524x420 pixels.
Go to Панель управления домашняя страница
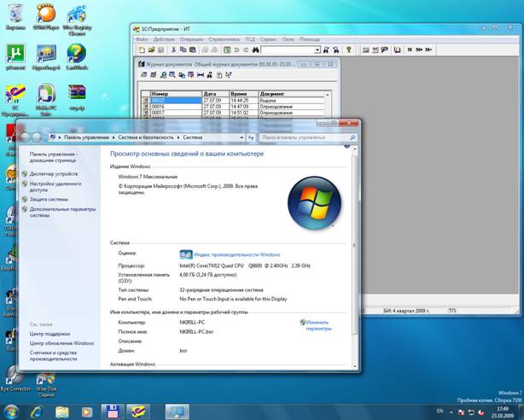click(x=54, y=157)
